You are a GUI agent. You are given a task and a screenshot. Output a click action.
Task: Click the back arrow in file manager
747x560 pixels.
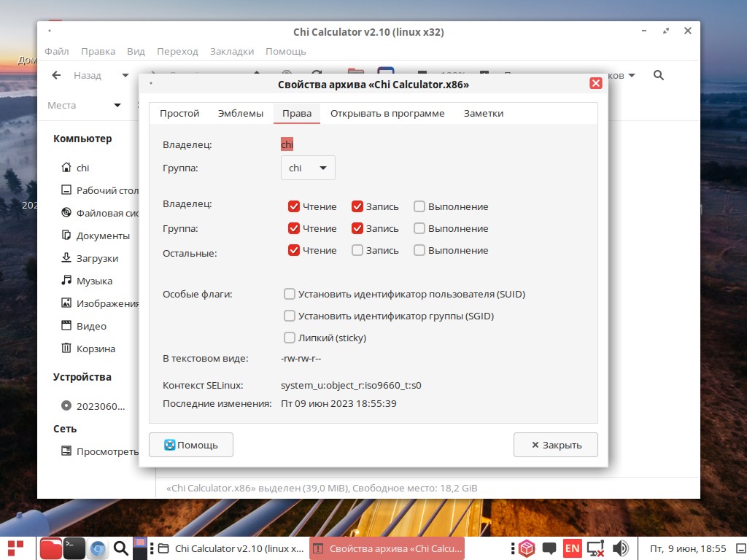click(x=56, y=75)
